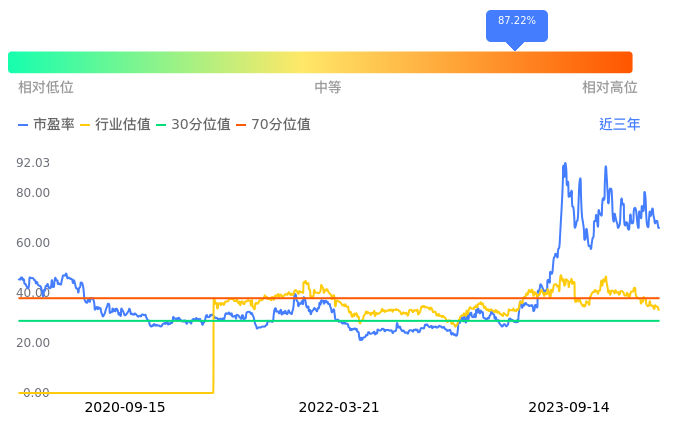Toggle the 市盈率 series in the legend

click(x=46, y=125)
